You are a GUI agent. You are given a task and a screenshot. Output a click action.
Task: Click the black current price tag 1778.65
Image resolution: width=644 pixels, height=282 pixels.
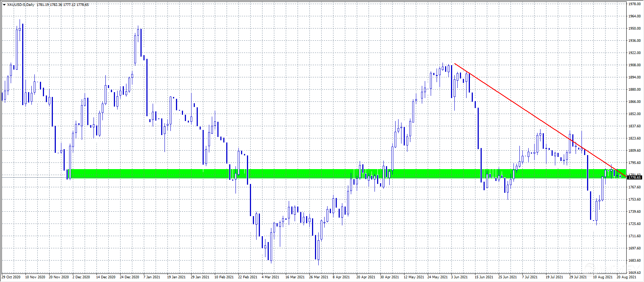coord(634,178)
